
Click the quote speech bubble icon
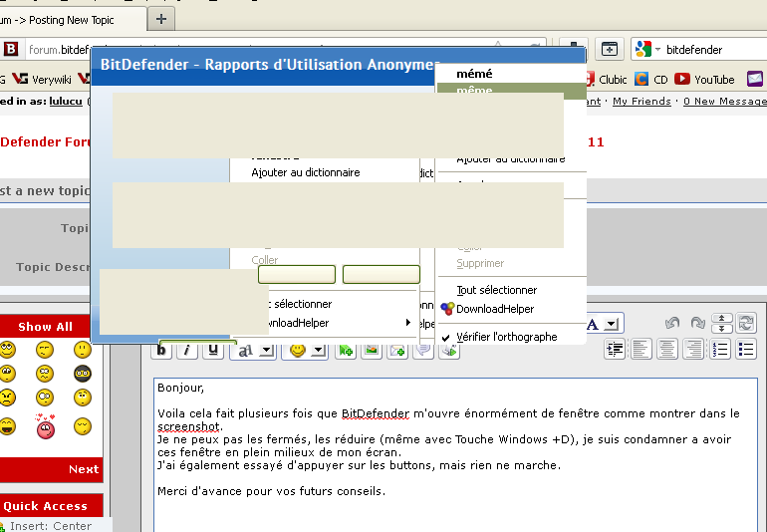tap(423, 351)
